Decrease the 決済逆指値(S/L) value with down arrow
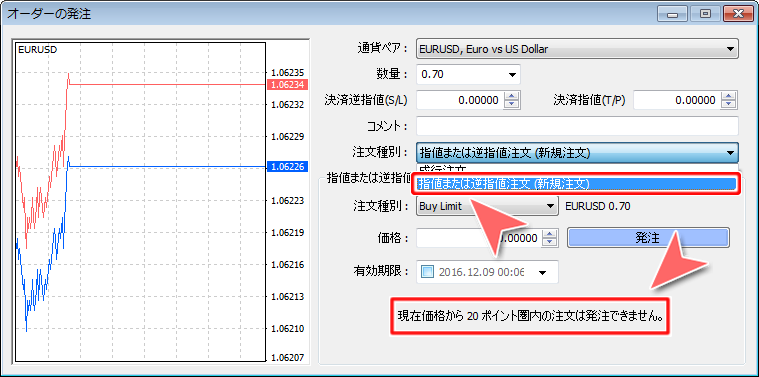The image size is (759, 377). [511, 105]
